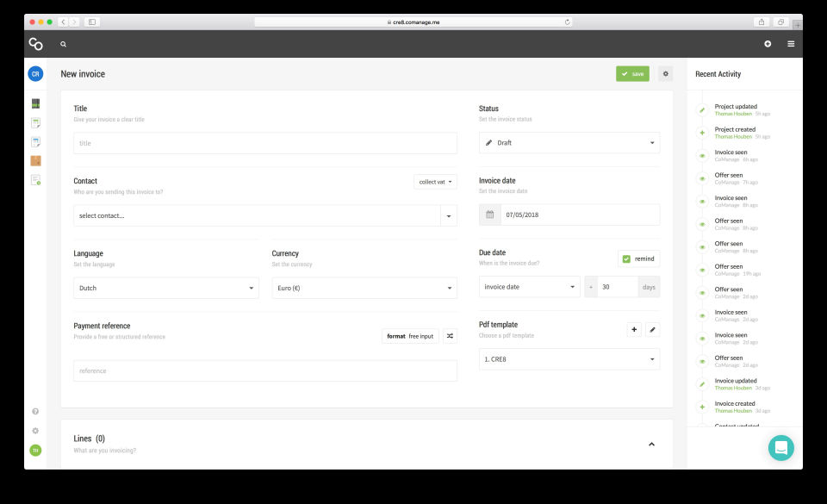Image resolution: width=827 pixels, height=504 pixels.
Task: Click the due date days field 30
Action: coord(618,287)
